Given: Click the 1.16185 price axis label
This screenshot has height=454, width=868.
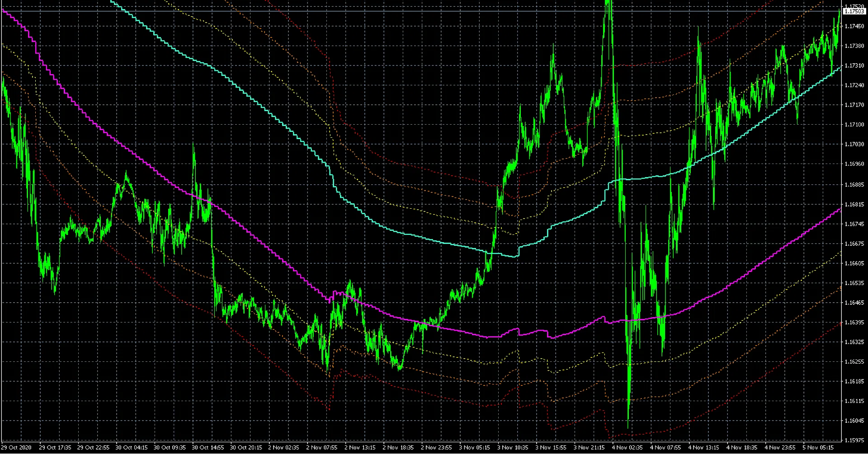Looking at the screenshot, I should click(x=854, y=382).
